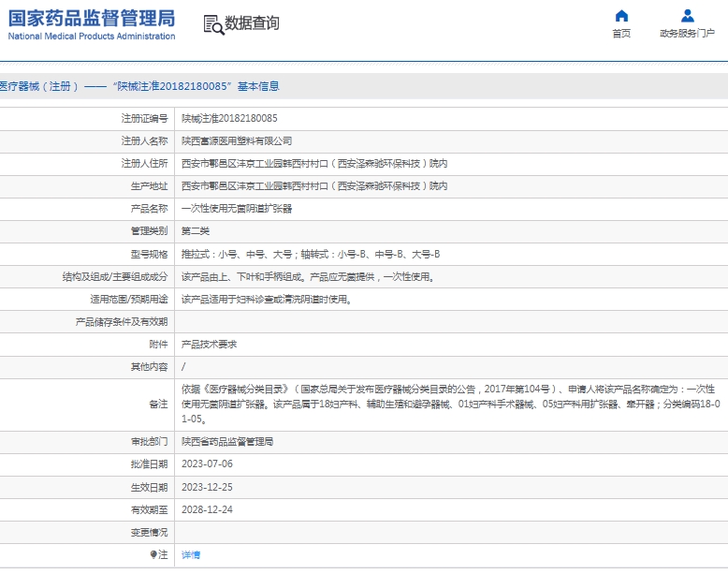
Task: Click the bullet icon beside 注
Action: [x=153, y=554]
